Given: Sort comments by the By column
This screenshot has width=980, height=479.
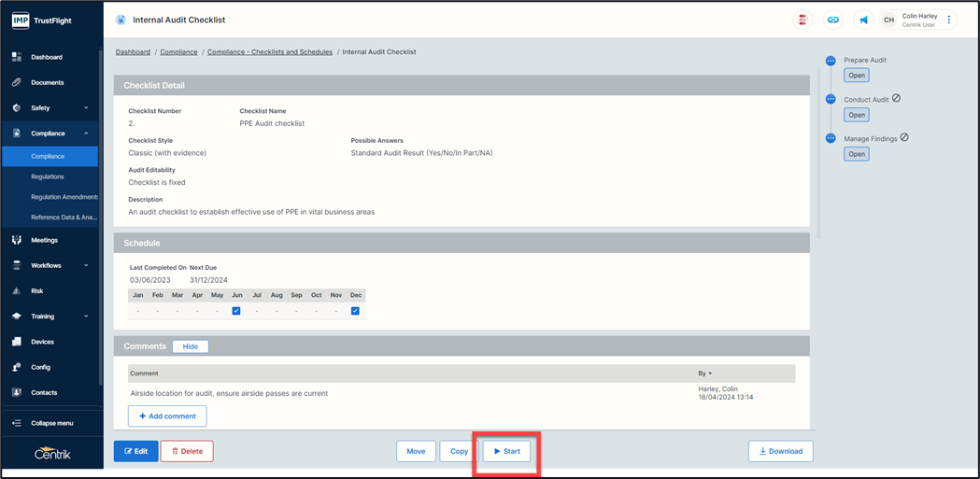Looking at the screenshot, I should coord(705,373).
